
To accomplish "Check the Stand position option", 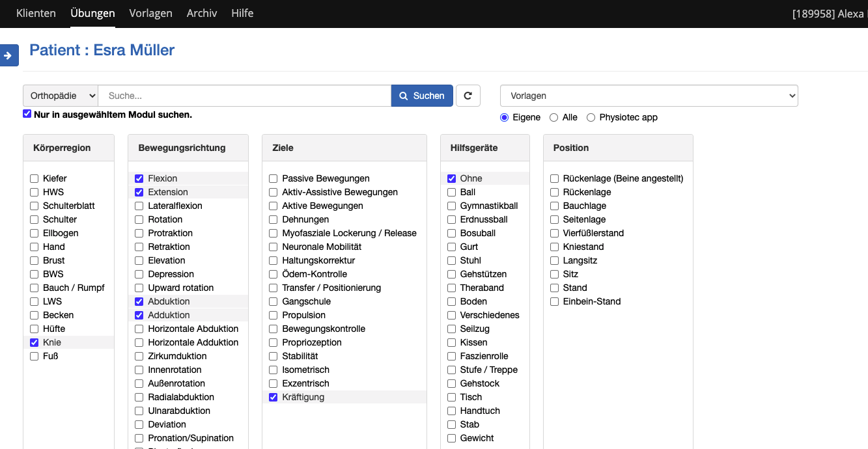I will 554,287.
